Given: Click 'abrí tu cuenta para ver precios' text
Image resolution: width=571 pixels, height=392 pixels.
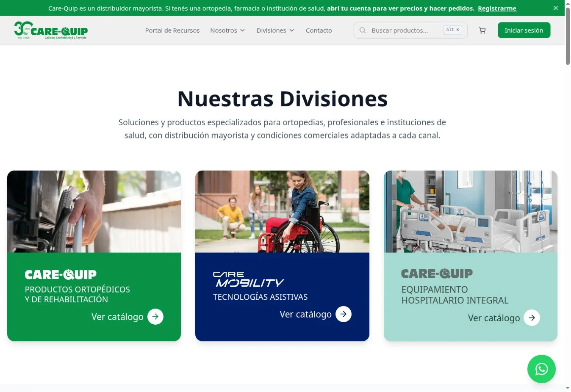Looking at the screenshot, I should pyautogui.click(x=374, y=8).
